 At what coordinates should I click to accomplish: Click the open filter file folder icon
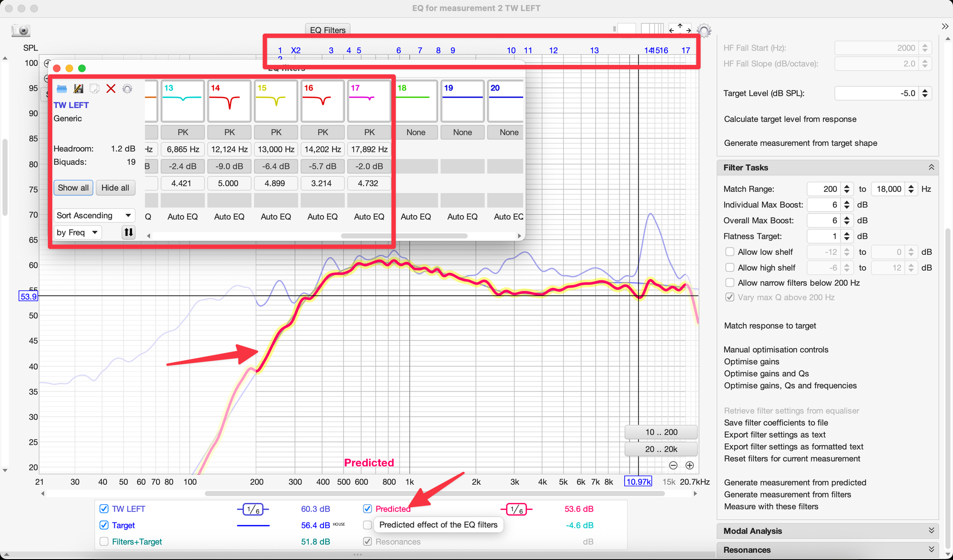click(x=61, y=89)
